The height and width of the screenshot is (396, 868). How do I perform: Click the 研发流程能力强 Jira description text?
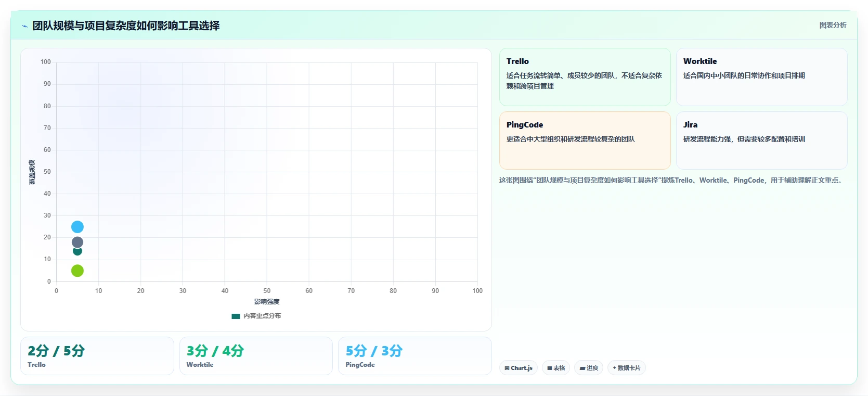744,139
